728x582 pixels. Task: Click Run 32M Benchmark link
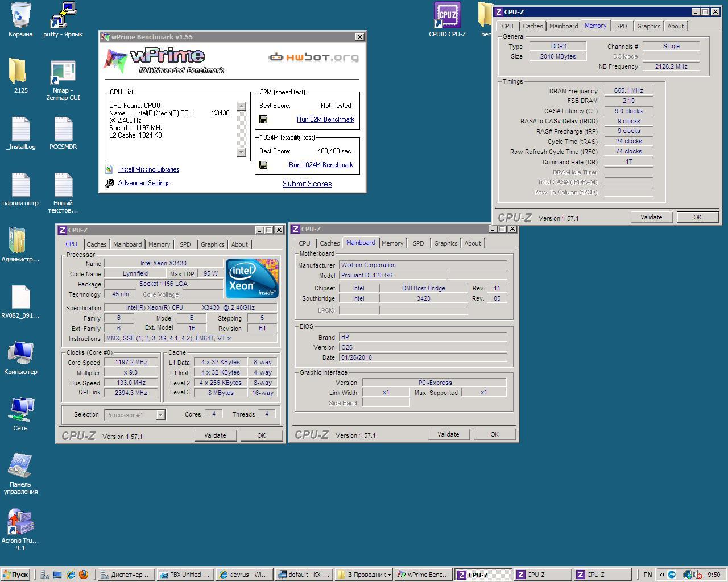coord(325,119)
